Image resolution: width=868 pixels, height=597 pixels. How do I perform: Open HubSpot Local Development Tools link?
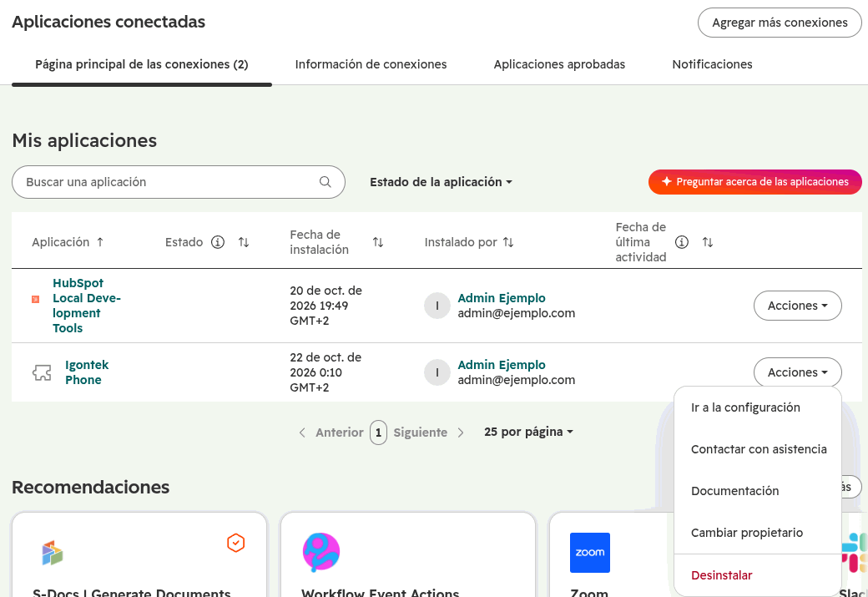86,306
